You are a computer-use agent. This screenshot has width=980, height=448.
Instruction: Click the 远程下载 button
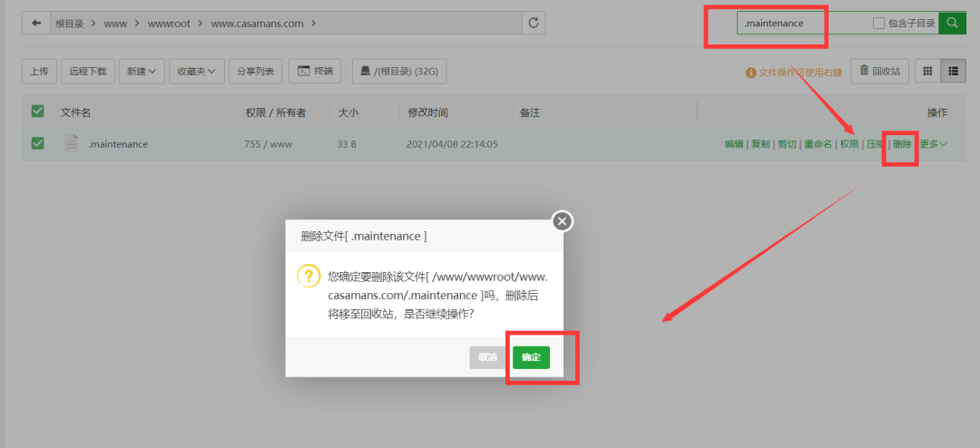[87, 72]
